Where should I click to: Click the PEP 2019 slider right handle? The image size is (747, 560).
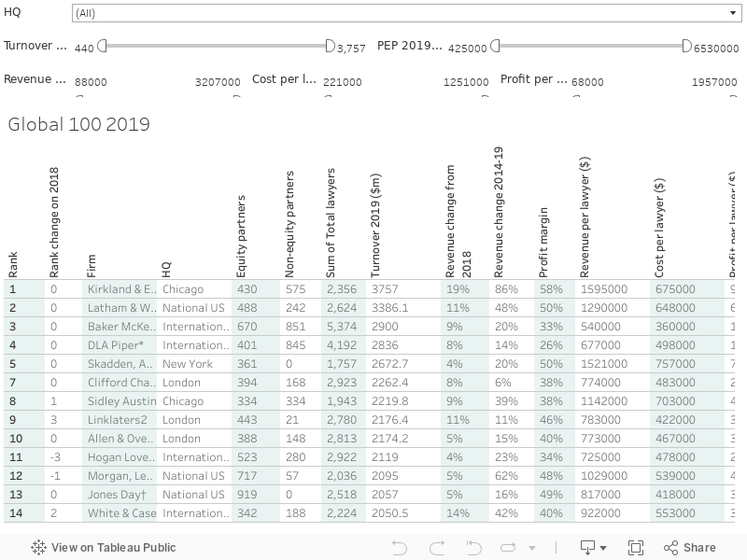[686, 47]
